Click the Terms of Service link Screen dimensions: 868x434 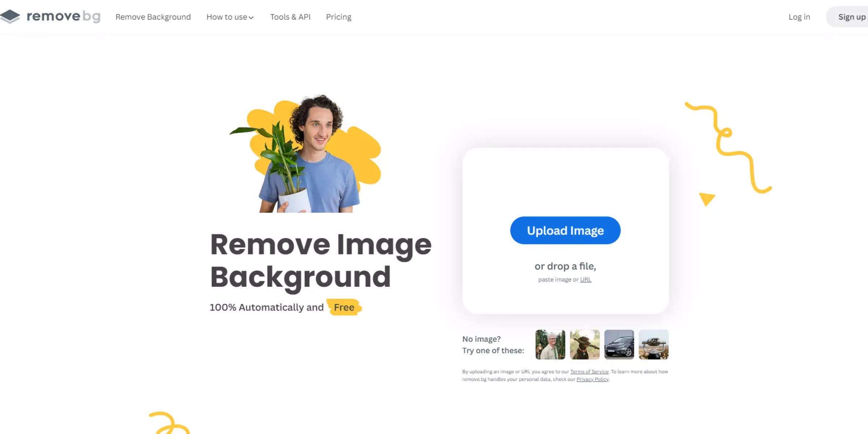tap(589, 371)
